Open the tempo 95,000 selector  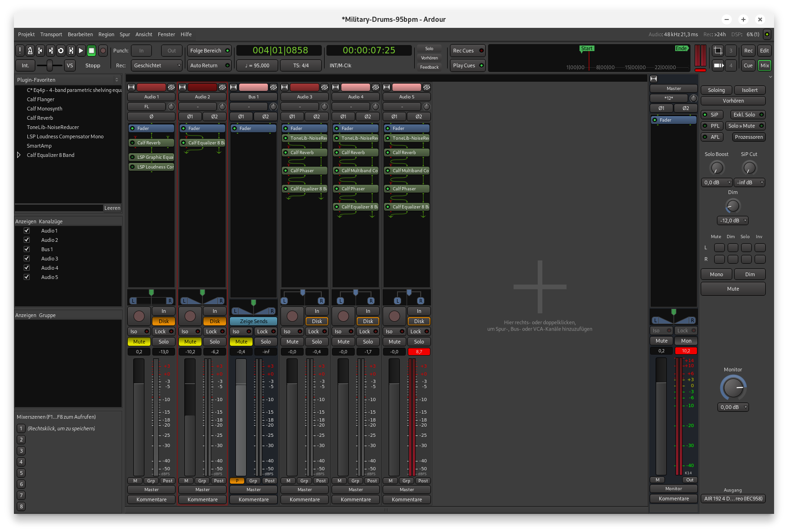[257, 65]
